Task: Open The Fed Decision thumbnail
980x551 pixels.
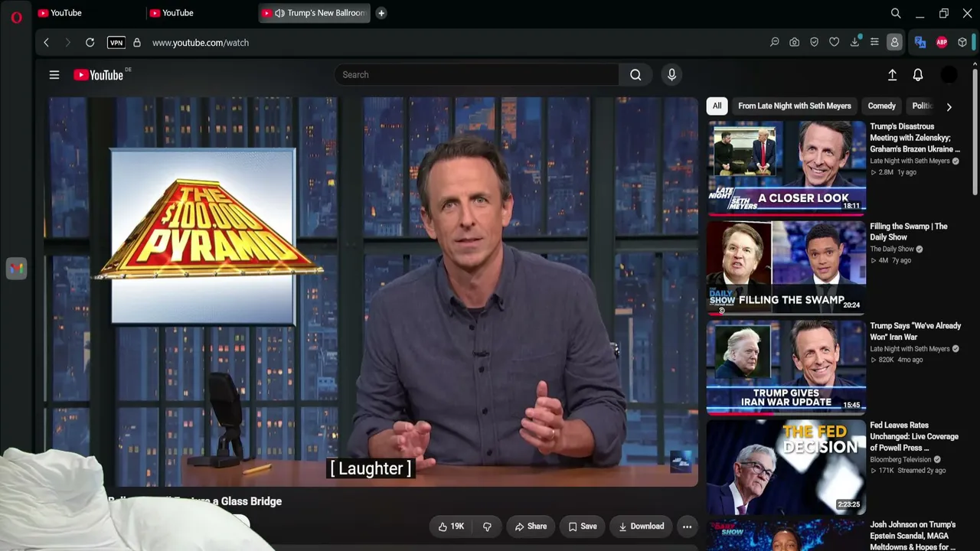Action: point(786,465)
